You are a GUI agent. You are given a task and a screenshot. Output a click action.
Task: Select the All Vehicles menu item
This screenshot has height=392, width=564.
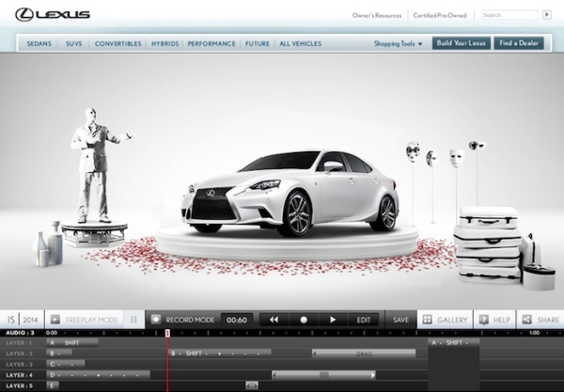click(299, 43)
